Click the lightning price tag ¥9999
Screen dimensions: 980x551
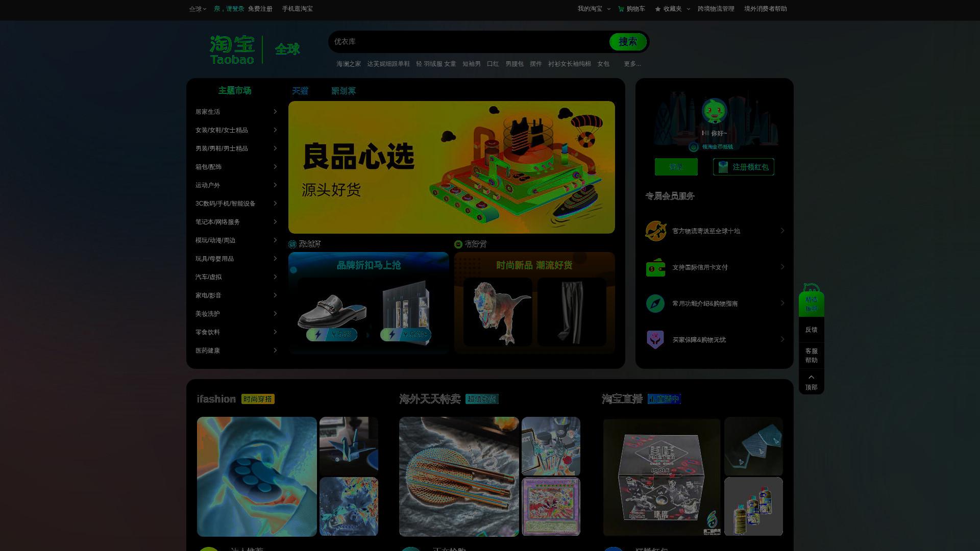click(x=406, y=335)
